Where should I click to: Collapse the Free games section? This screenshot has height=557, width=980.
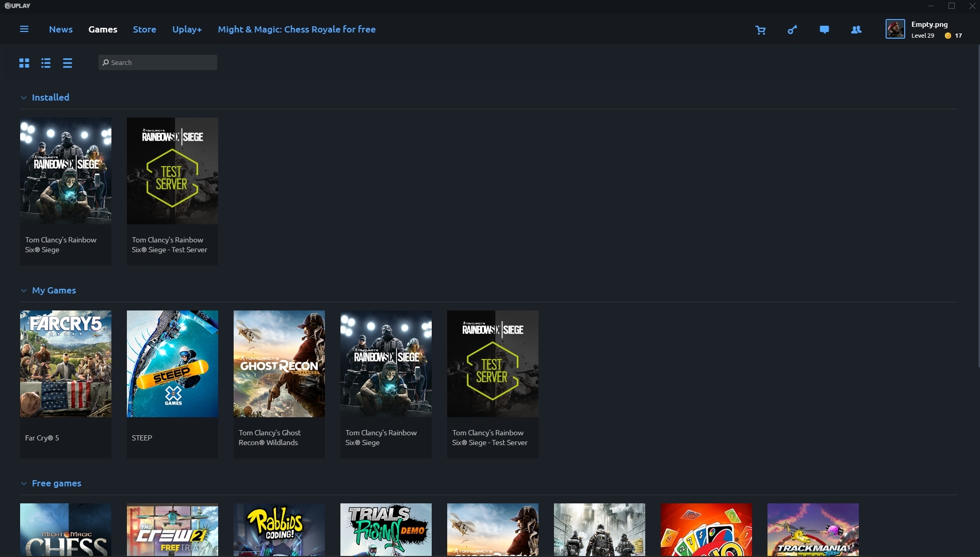coord(23,483)
